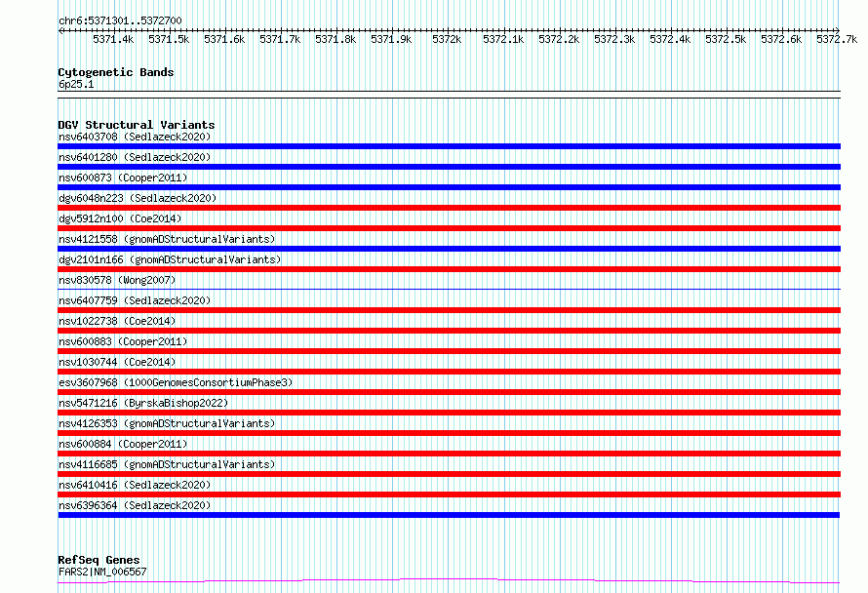Click the 5372k ruler tick label
868x593 pixels.
447,39
